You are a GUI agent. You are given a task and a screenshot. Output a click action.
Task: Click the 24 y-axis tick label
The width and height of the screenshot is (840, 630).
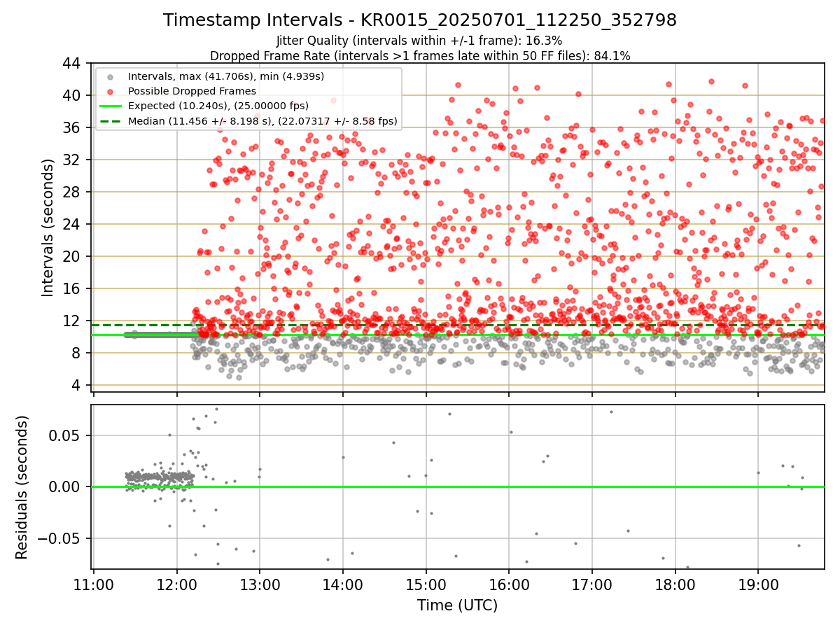click(73, 224)
